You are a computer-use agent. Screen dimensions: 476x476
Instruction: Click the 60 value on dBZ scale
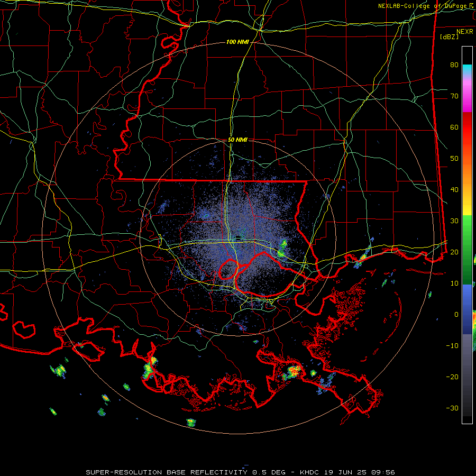click(454, 127)
